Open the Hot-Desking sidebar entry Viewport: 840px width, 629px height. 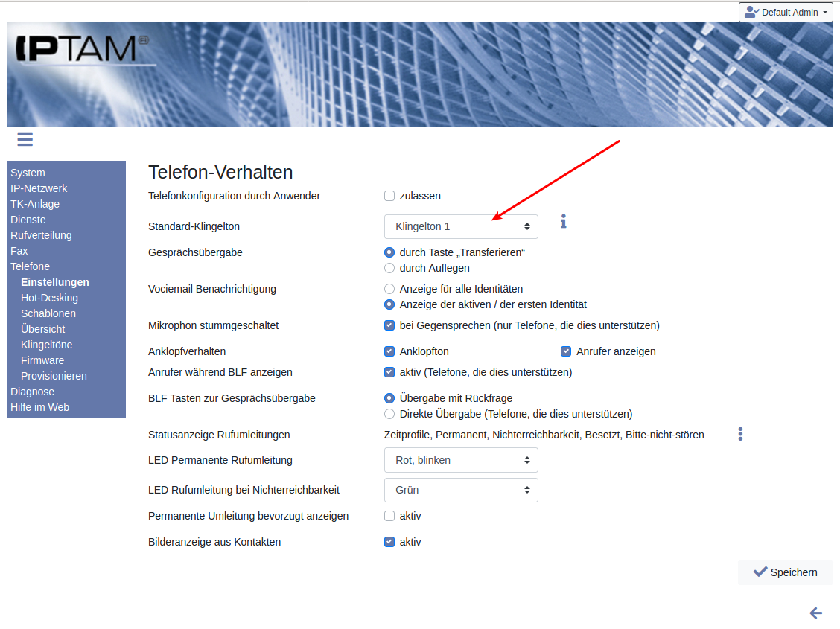pyautogui.click(x=49, y=298)
